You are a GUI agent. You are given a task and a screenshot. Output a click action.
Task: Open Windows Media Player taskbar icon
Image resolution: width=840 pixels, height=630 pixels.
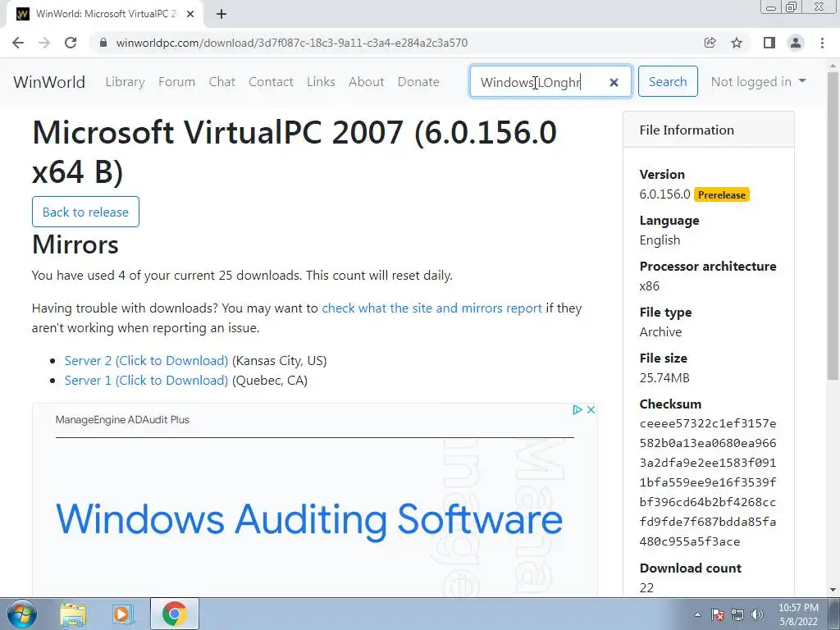pos(123,614)
